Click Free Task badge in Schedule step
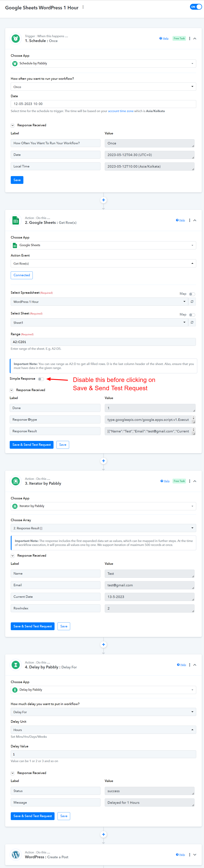Image resolution: width=204 pixels, height=868 pixels. point(179,38)
